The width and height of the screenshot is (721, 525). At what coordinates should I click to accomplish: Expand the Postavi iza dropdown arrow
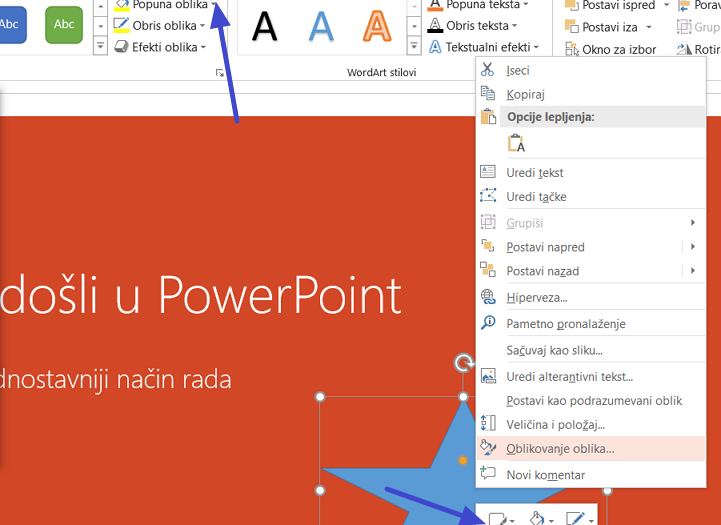tap(649, 27)
